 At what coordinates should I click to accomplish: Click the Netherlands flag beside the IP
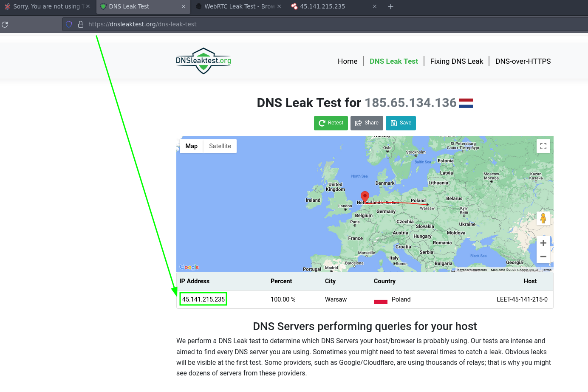(466, 103)
